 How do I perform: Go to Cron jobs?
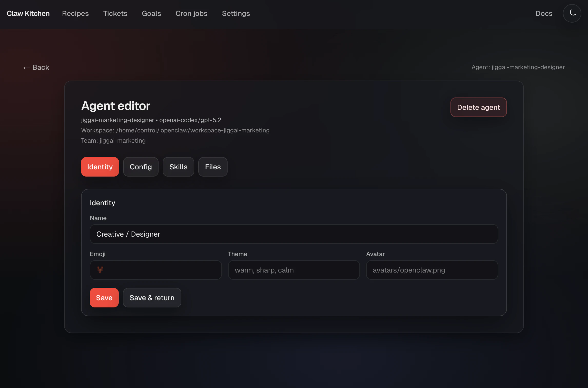tap(191, 14)
